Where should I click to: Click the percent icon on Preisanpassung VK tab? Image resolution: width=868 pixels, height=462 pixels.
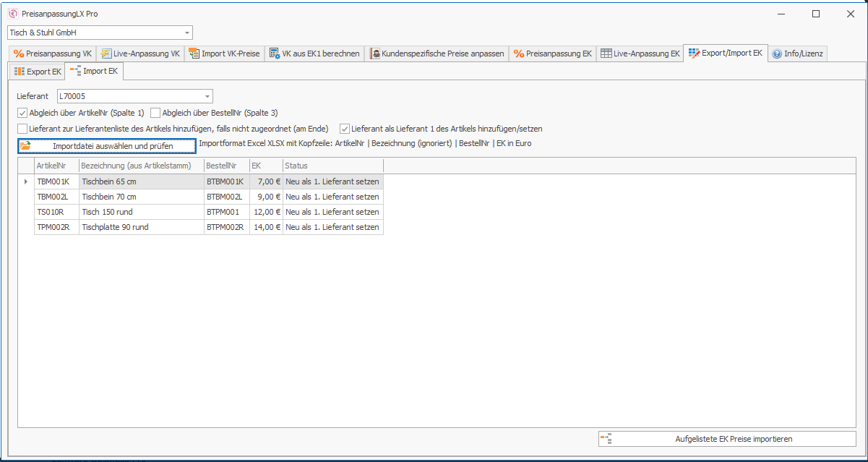click(x=19, y=54)
